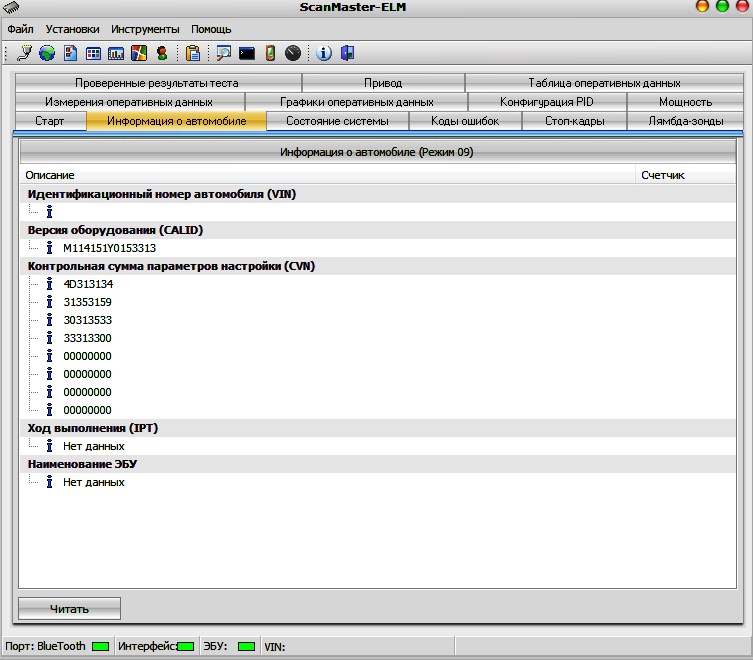Switch to Проверенные результаты теста tab

(x=158, y=83)
